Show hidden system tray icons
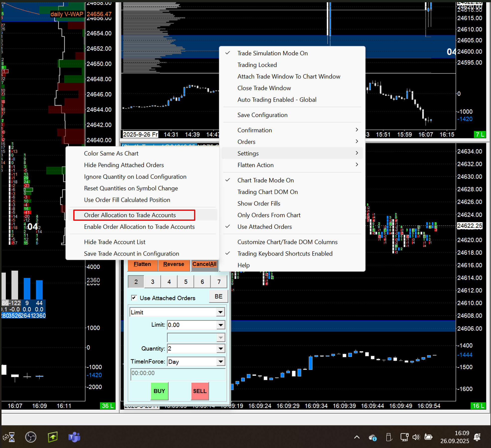 coord(357,437)
